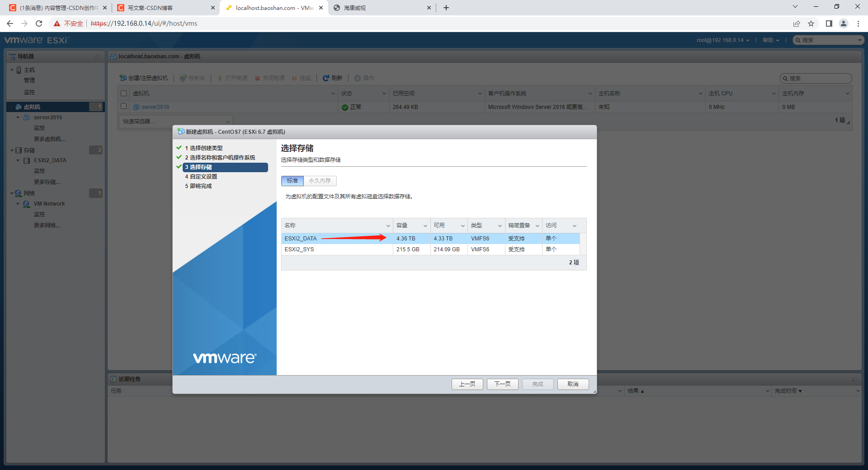Open the 操作 actions icon
The width and height of the screenshot is (868, 470).
click(358, 78)
